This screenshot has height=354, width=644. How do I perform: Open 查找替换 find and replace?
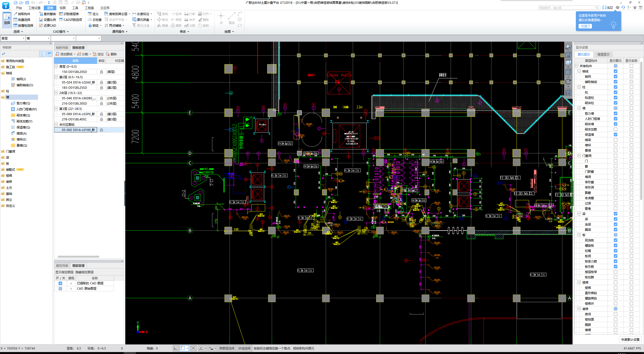47,14
